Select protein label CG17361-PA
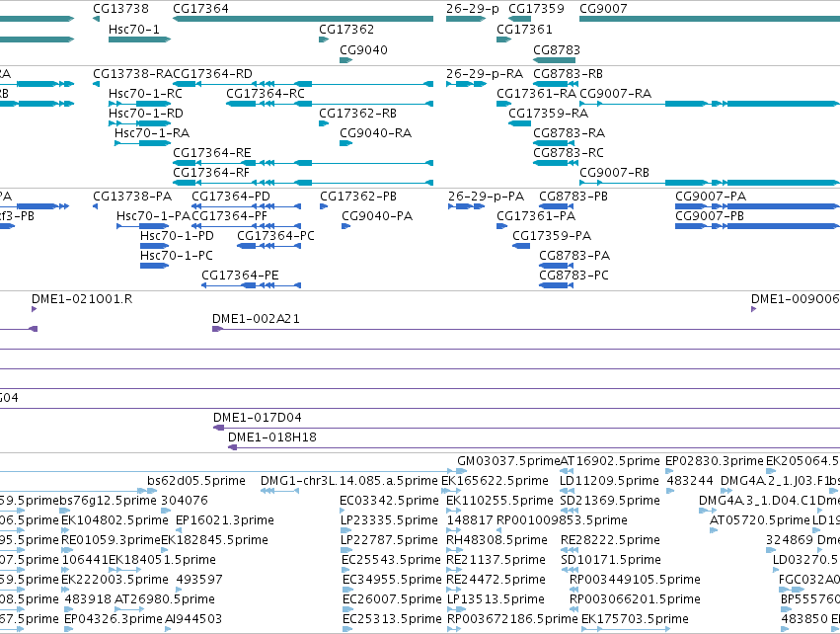 coord(536,215)
